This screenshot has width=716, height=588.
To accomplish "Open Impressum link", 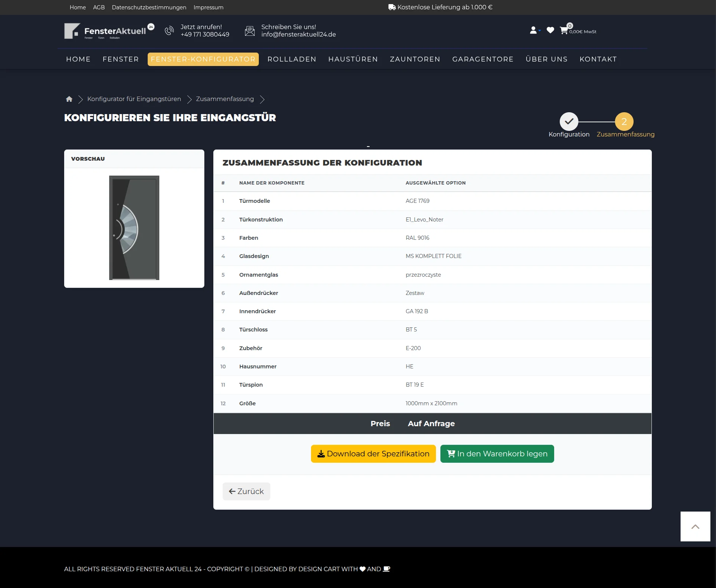I will coord(208,7).
